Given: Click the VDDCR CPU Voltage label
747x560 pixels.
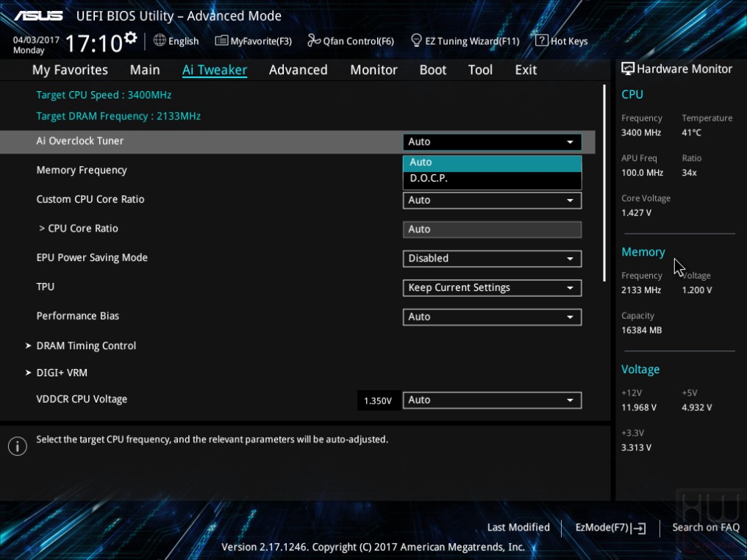Looking at the screenshot, I should (82, 400).
